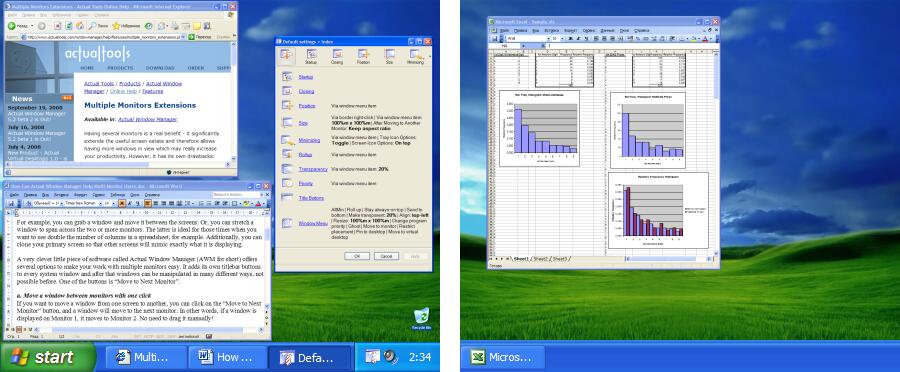Select the Minimizing icon in settings dialog toolbar

tap(415, 56)
